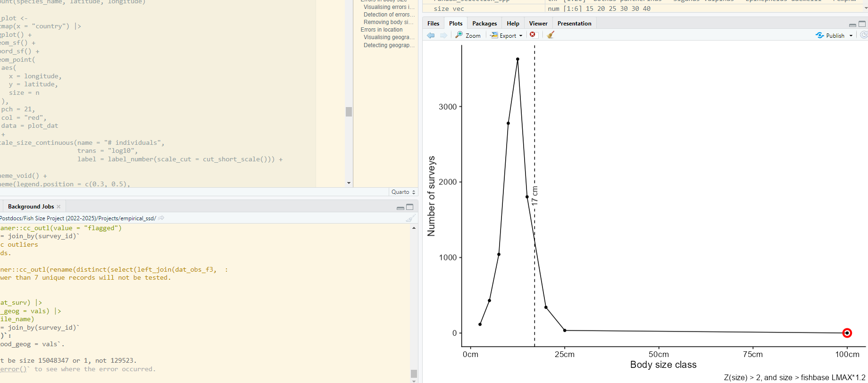The image size is (868, 383).
Task: Open plot in Zoom window
Action: [x=468, y=35]
